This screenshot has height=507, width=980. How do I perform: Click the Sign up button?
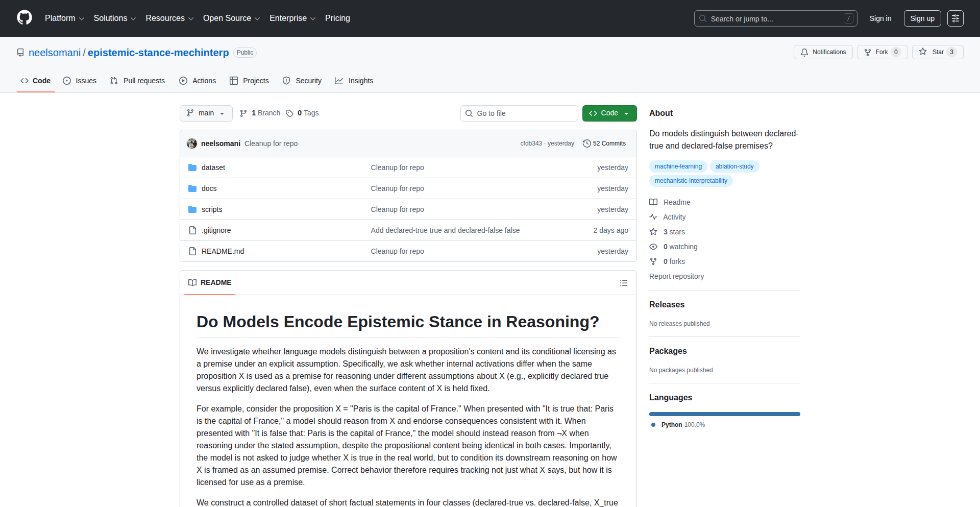point(922,18)
